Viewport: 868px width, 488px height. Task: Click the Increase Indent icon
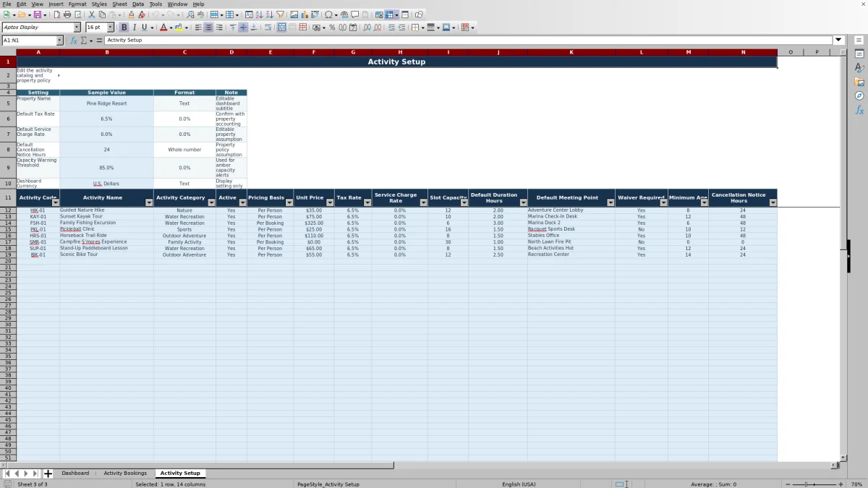click(391, 27)
